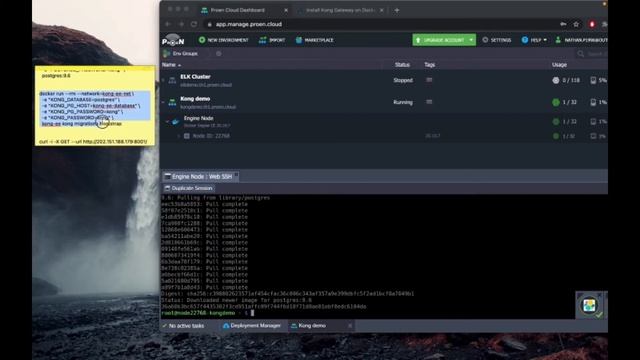This screenshot has height=360, width=640.
Task: Expand the Upgrade Account dropdown arrow
Action: [x=471, y=40]
